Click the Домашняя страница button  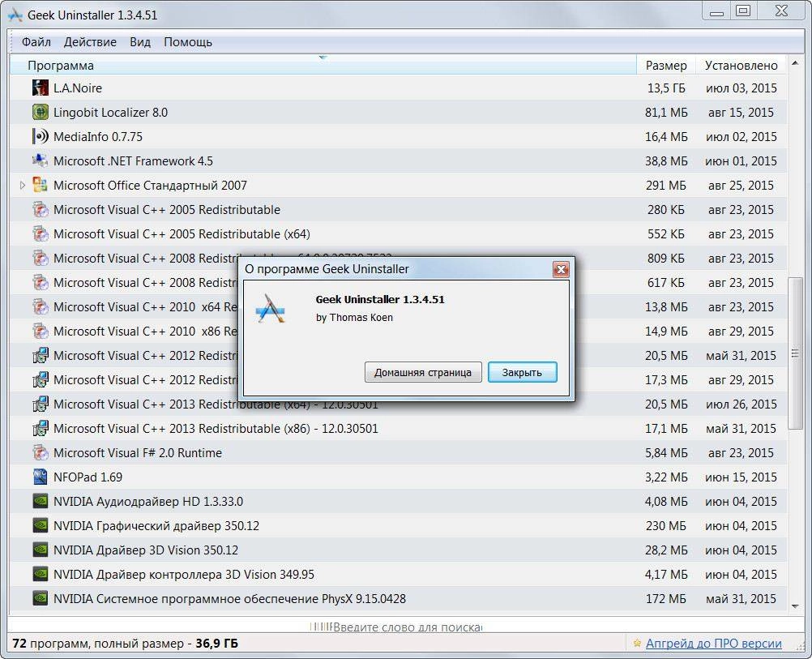(x=423, y=373)
